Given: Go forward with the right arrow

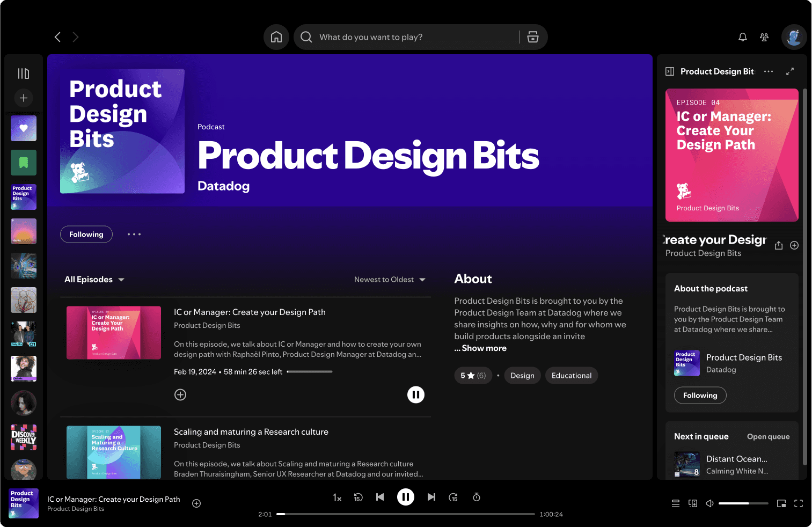Looking at the screenshot, I should pyautogui.click(x=76, y=37).
